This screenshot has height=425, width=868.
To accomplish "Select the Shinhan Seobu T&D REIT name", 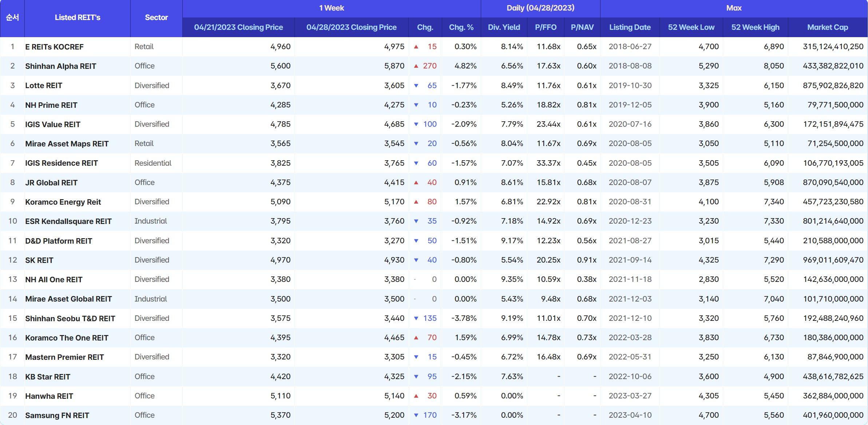I will coord(70,319).
